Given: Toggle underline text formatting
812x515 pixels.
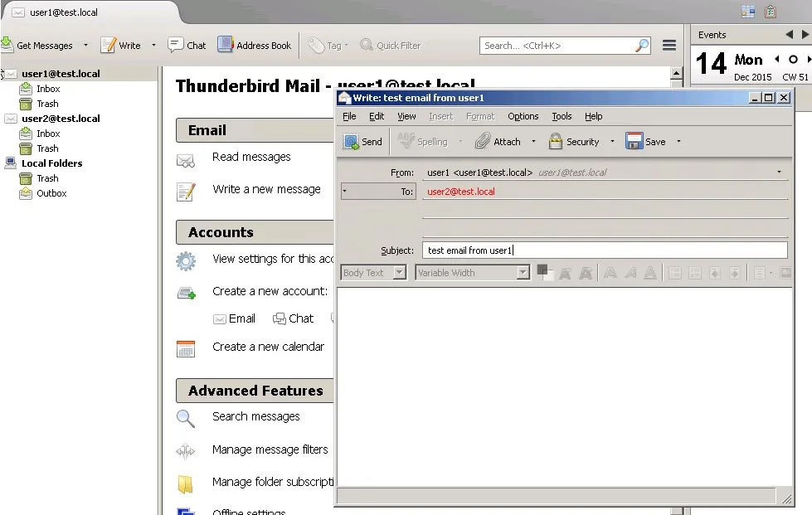Looking at the screenshot, I should [x=650, y=272].
